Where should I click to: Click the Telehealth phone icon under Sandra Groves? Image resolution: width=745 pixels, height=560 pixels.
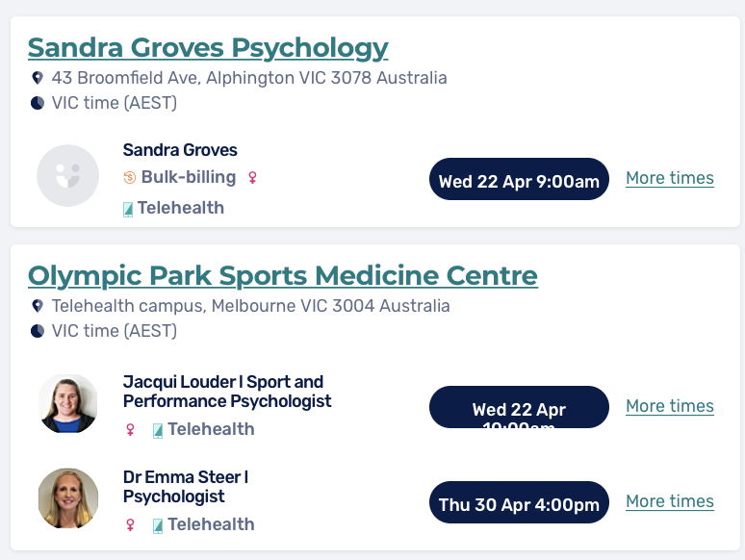coord(128,208)
